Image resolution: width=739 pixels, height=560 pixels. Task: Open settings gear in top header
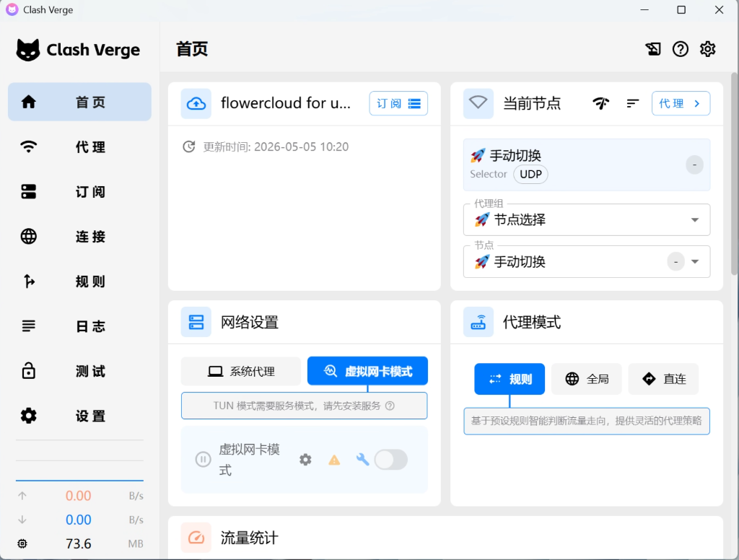click(707, 49)
